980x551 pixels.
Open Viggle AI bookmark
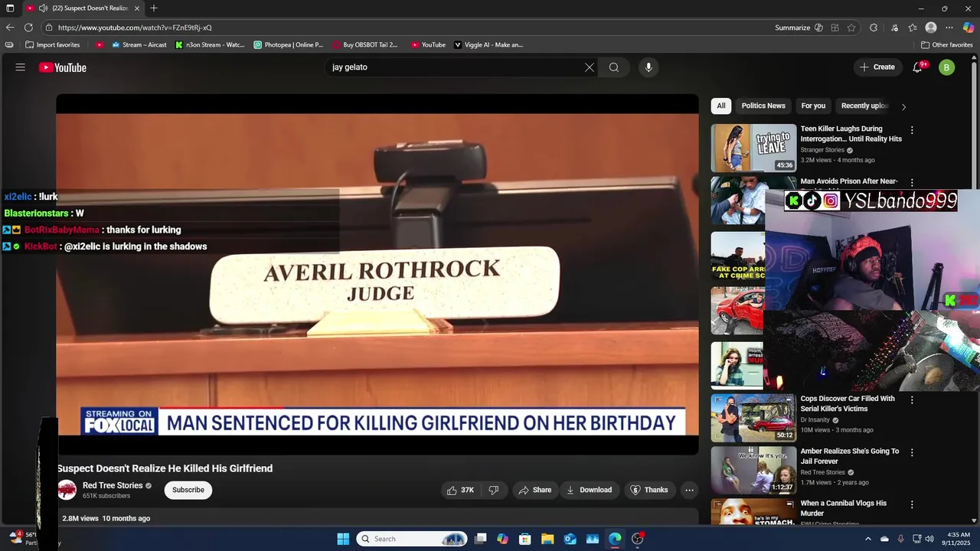[x=488, y=44]
